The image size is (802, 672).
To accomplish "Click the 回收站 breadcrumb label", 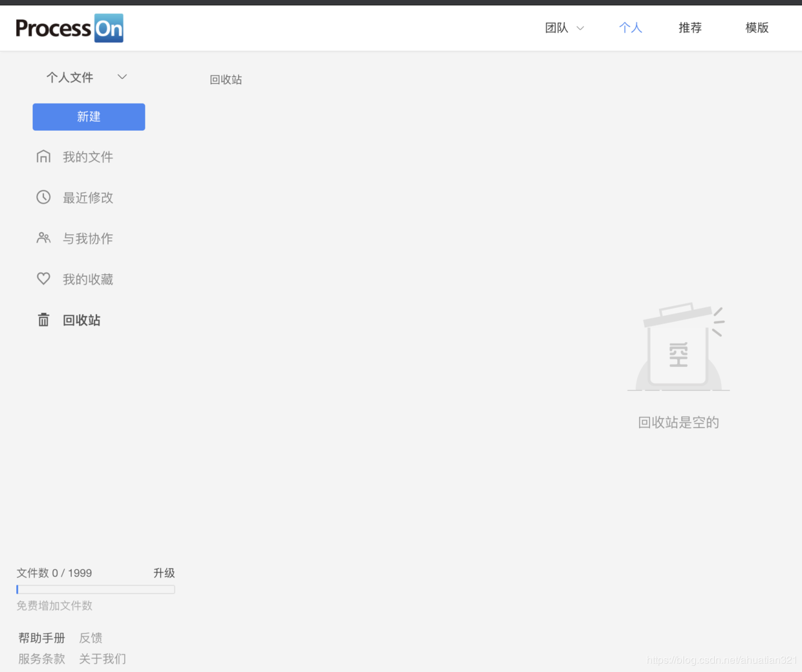I will point(226,80).
